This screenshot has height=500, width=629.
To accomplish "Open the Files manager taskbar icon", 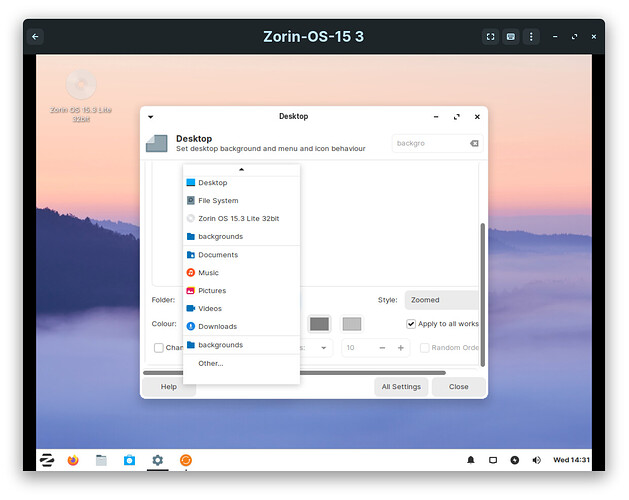I will pos(101,460).
